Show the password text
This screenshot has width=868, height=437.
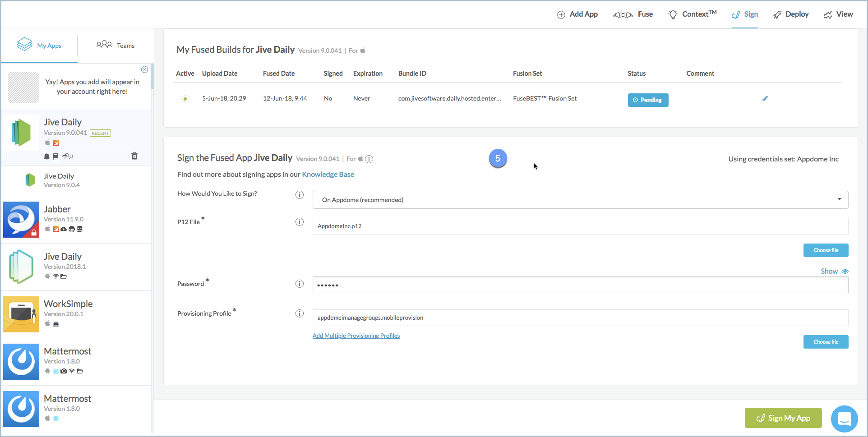point(834,271)
